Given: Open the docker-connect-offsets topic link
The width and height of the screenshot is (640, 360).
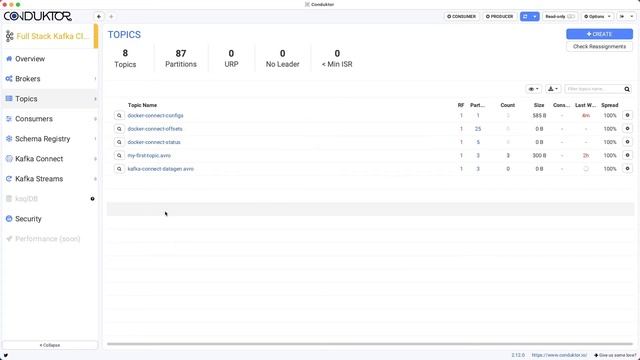Looking at the screenshot, I should [155, 129].
